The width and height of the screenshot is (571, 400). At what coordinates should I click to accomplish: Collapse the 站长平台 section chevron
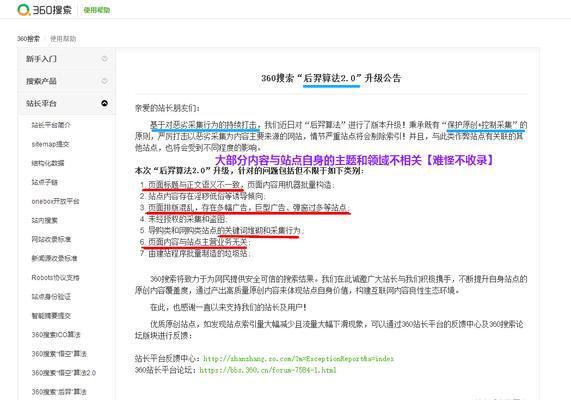point(105,103)
